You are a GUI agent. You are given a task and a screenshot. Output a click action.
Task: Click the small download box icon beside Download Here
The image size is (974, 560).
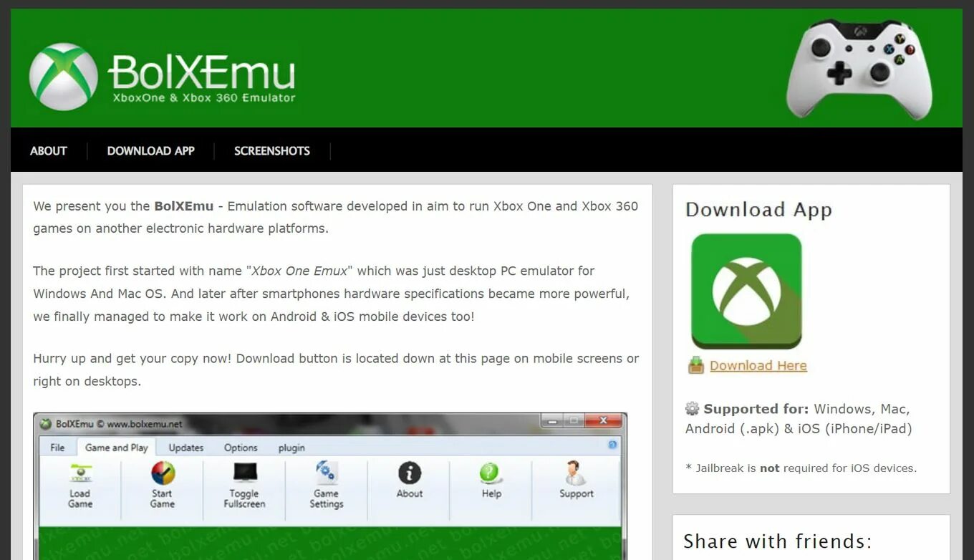coord(696,365)
